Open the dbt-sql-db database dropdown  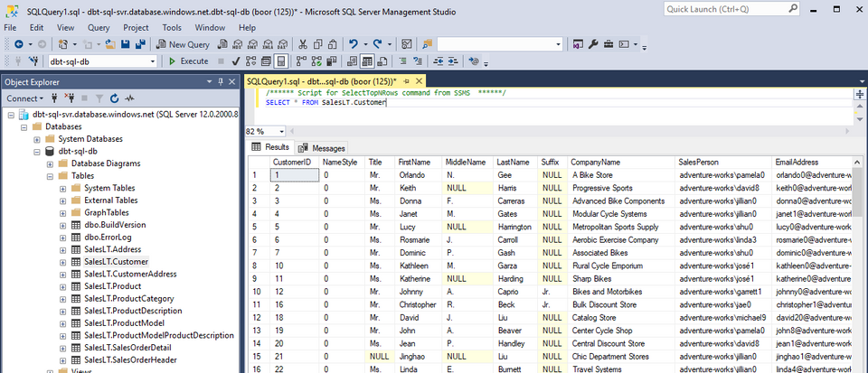[151, 61]
